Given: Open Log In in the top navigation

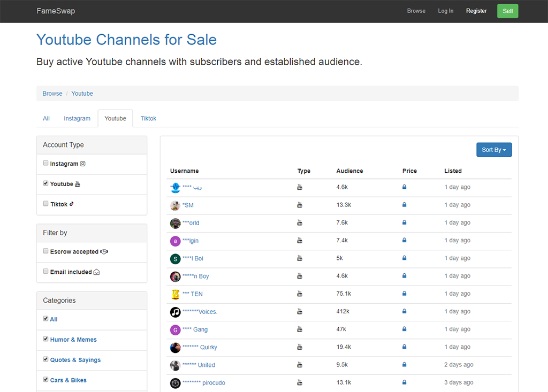Looking at the screenshot, I should pyautogui.click(x=446, y=11).
